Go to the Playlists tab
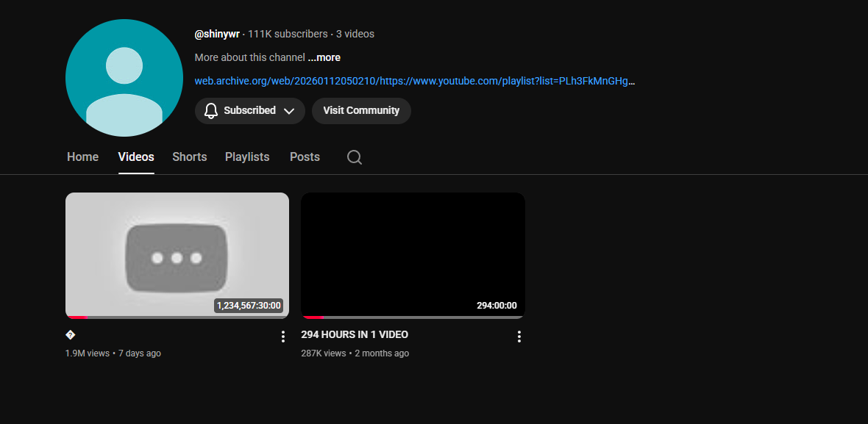868x424 pixels. point(247,157)
